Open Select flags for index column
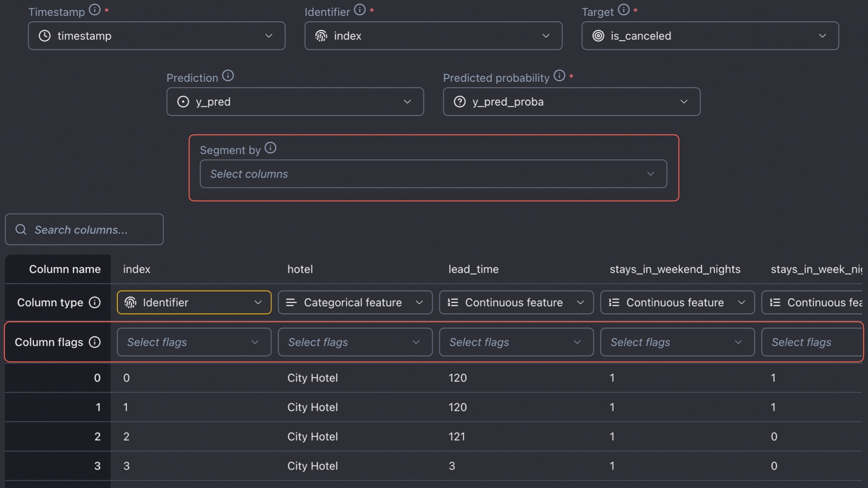The height and width of the screenshot is (488, 868). pos(194,342)
